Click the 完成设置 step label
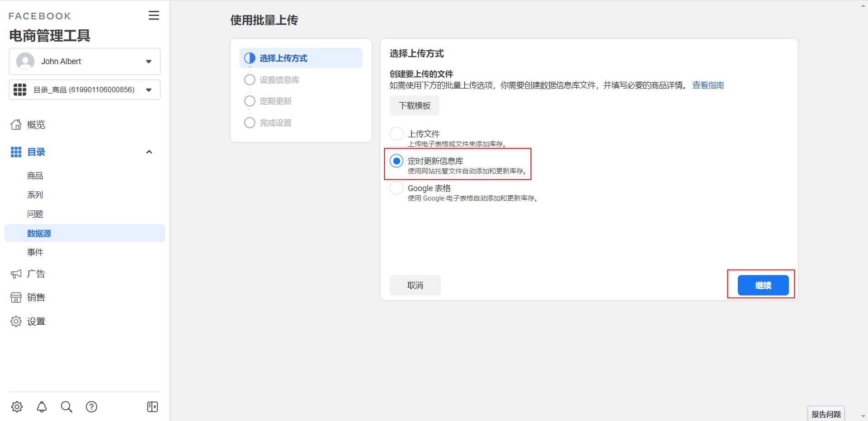 [x=276, y=123]
